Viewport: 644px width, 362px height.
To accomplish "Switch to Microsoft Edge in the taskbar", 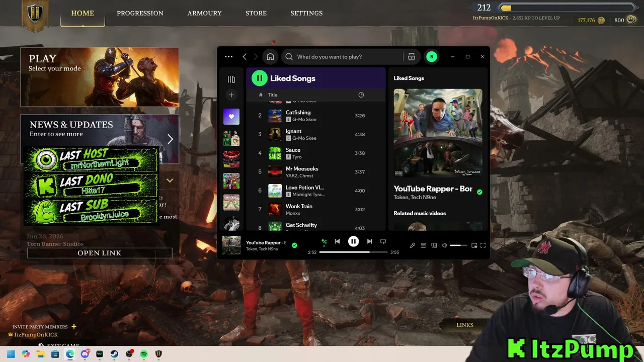I will (70, 354).
